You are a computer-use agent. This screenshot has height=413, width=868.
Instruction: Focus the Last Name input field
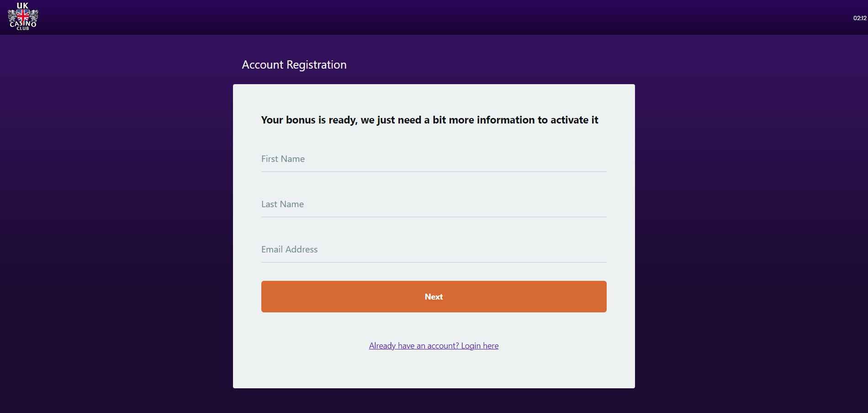click(434, 204)
